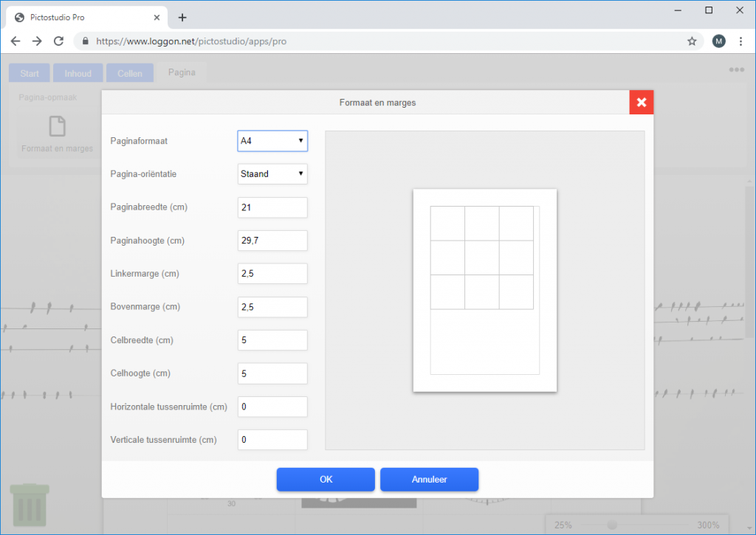Close the Formaat en marges dialog
This screenshot has width=756, height=535.
(x=642, y=102)
